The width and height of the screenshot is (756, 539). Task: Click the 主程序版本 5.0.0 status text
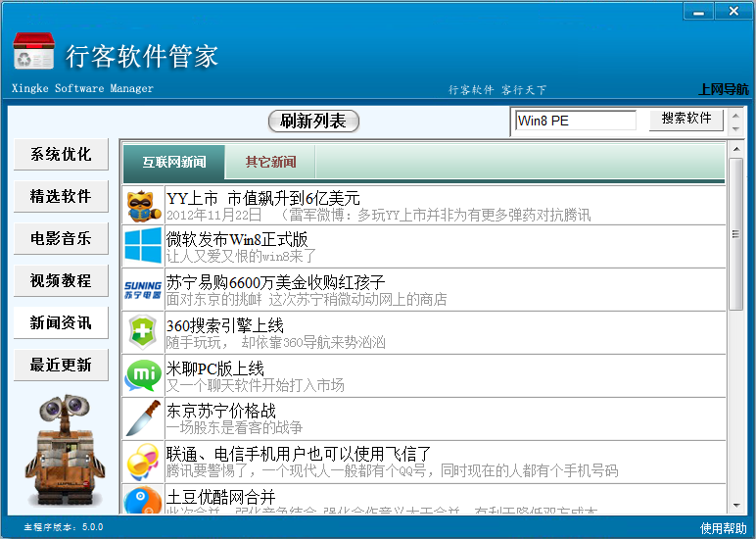tap(64, 527)
